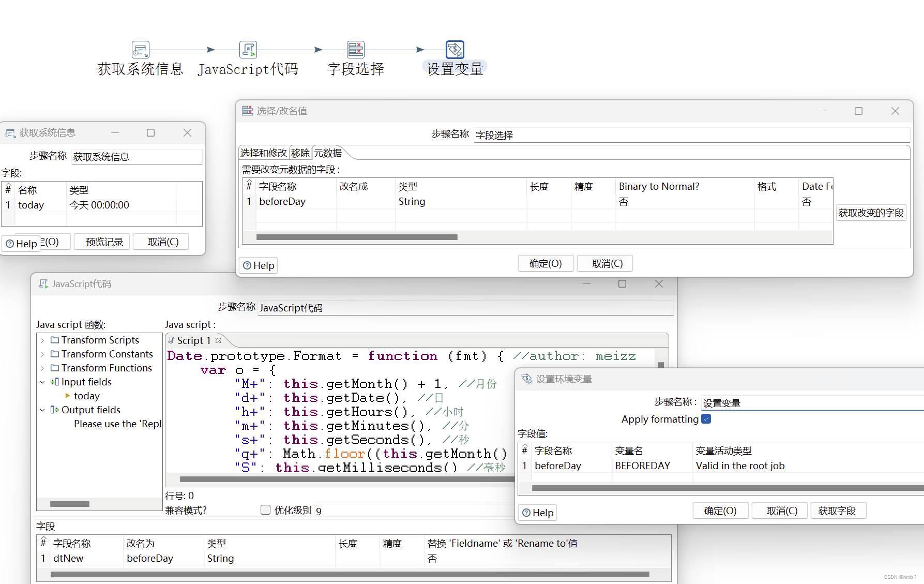Collapse the Output fields tree node
This screenshot has width=924, height=584.
42,410
